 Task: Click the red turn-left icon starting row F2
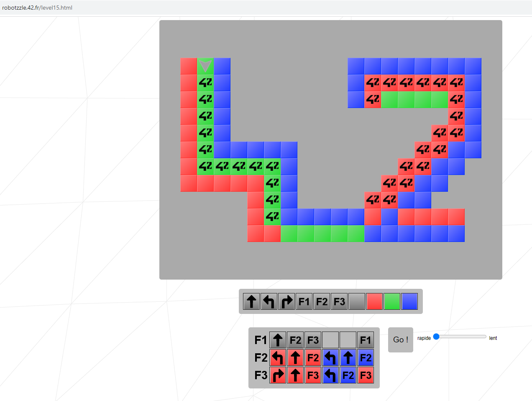point(278,357)
